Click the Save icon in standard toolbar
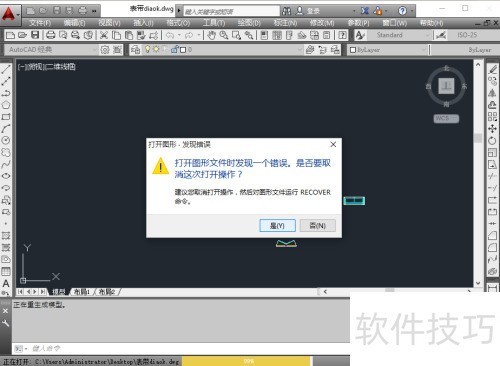The height and width of the screenshot is (366, 500). (x=35, y=35)
